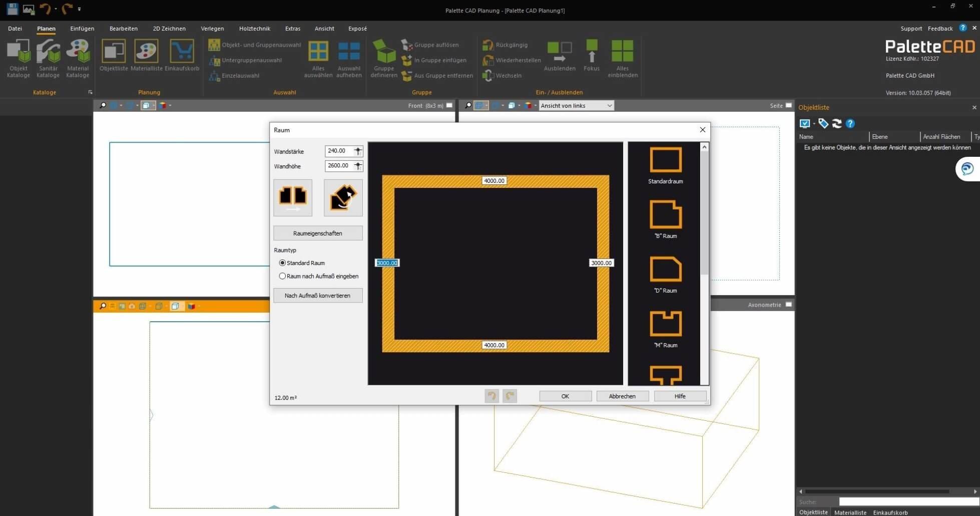Click the 'Nach Aufmaß konvertieren' button
This screenshot has height=516, width=980.
(317, 295)
